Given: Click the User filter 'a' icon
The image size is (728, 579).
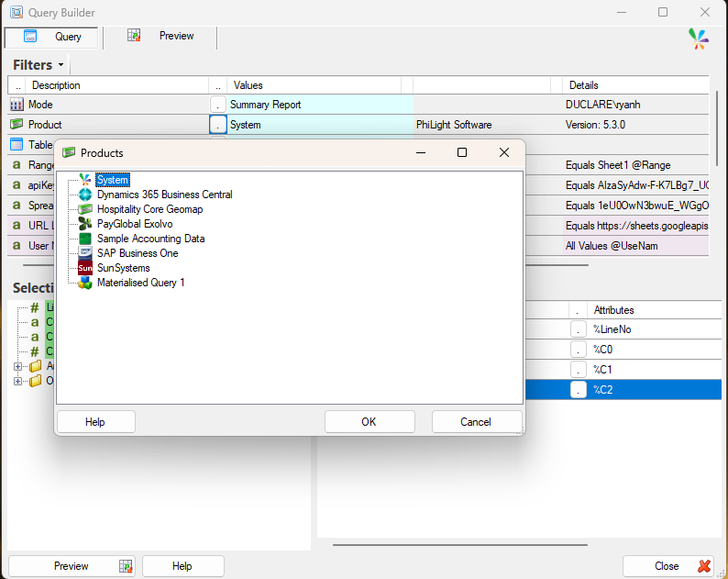Looking at the screenshot, I should click(x=17, y=245).
